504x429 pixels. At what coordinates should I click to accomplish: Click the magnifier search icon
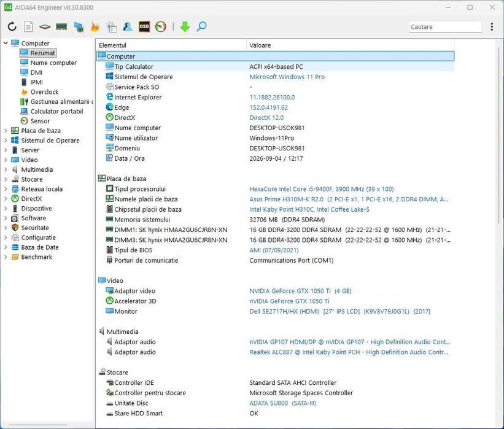point(201,26)
